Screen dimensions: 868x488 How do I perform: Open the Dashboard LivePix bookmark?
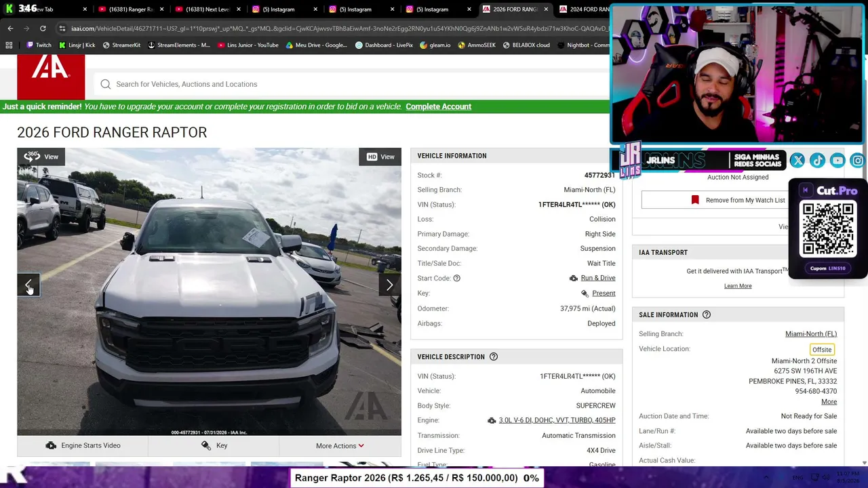point(384,45)
